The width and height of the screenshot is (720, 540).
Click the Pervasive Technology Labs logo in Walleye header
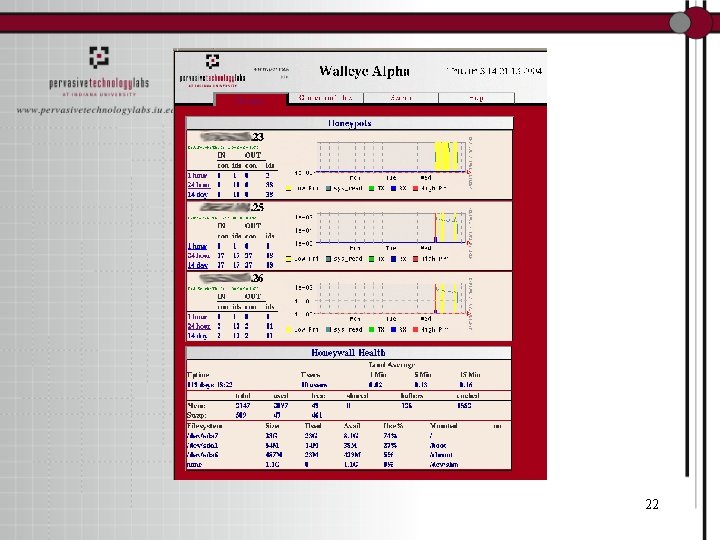click(212, 70)
